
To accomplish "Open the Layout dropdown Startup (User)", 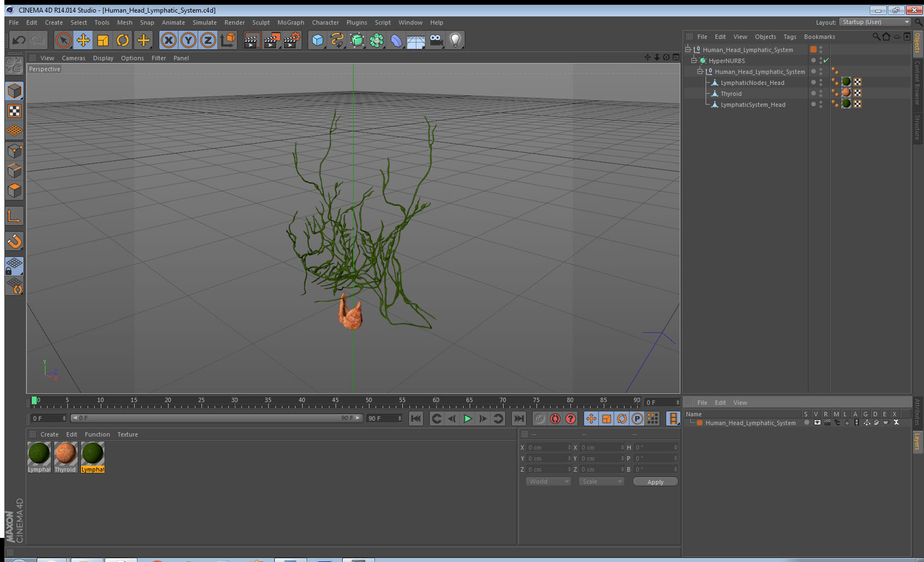I will pyautogui.click(x=875, y=22).
